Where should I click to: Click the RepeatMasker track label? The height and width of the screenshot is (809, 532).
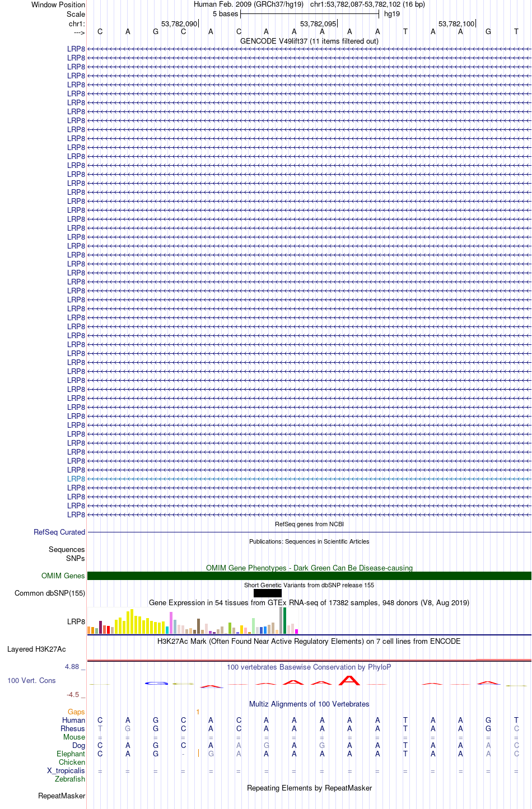[62, 796]
